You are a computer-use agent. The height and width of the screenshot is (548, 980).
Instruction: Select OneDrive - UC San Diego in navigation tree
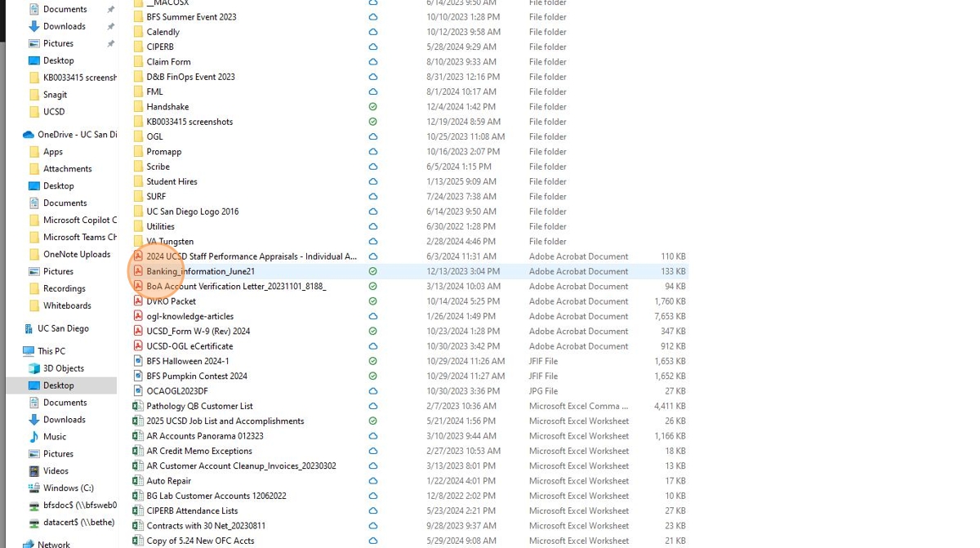tap(77, 135)
